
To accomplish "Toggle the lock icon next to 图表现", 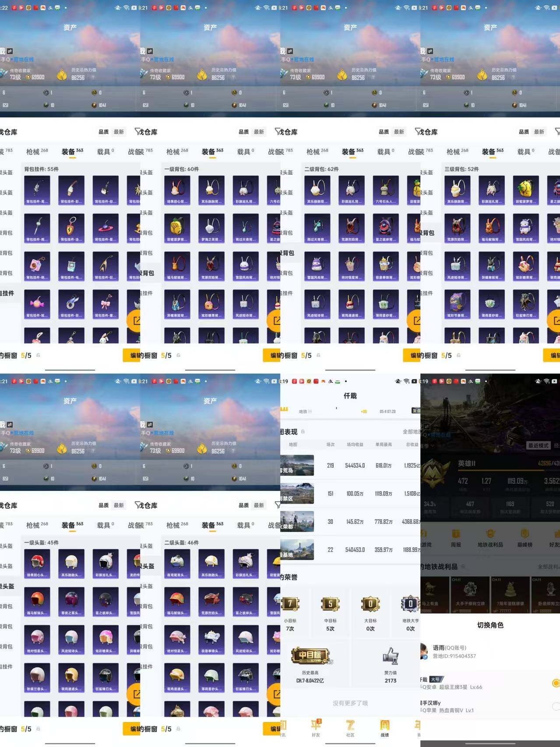I will point(303,431).
